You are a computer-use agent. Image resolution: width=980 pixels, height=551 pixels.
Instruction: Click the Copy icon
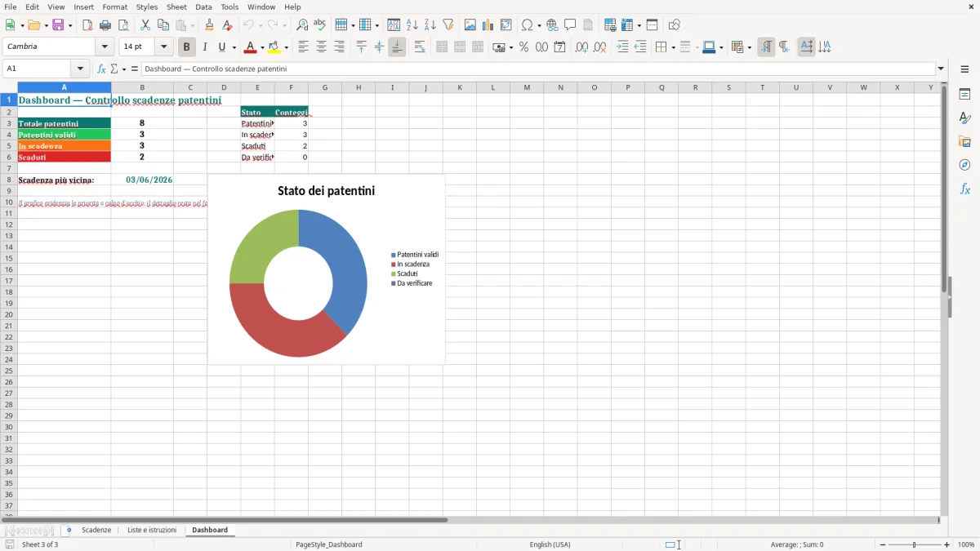163,25
